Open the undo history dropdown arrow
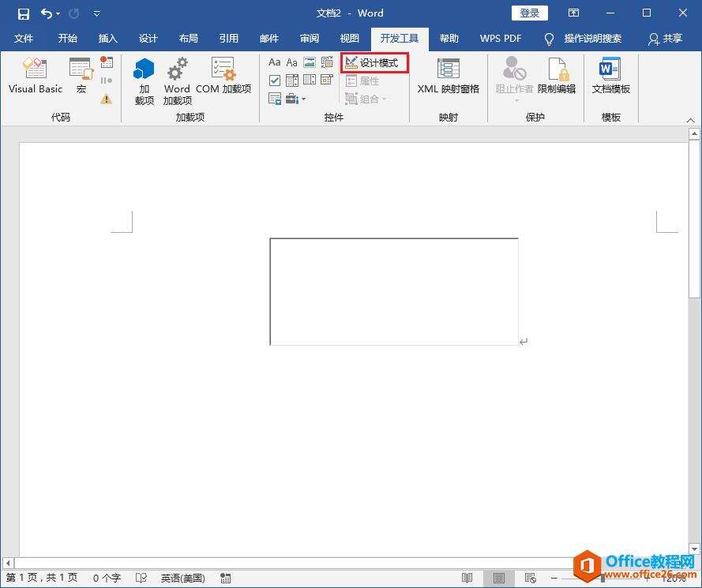702x588 pixels. pos(58,14)
